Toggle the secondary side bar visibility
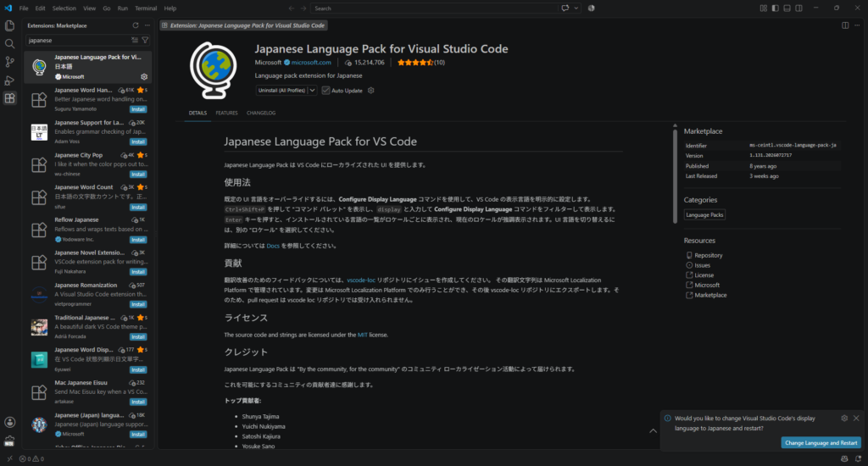868x466 pixels. (x=798, y=8)
